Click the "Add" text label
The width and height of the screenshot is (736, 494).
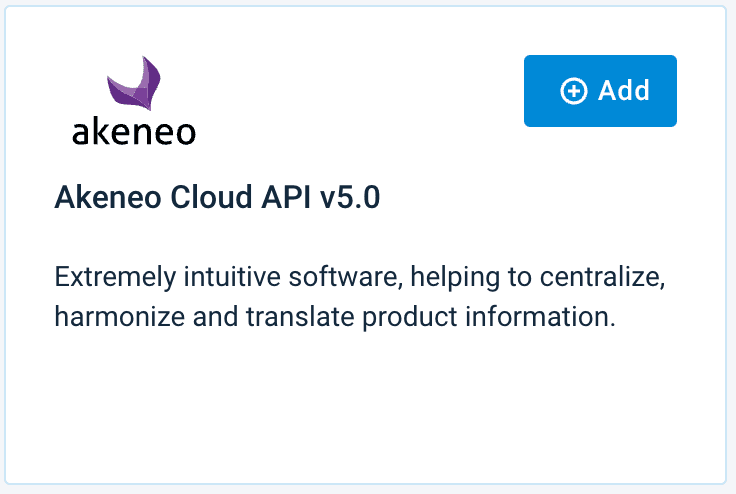[624, 91]
